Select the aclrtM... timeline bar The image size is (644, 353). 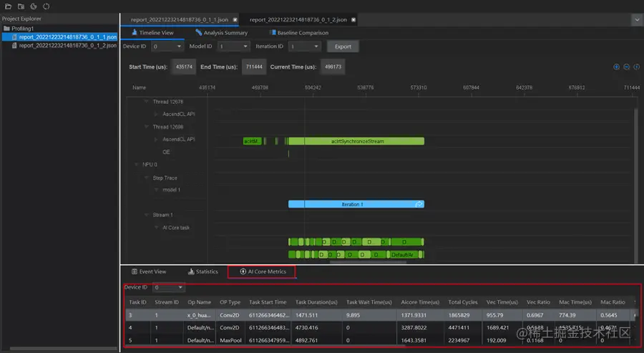[252, 141]
